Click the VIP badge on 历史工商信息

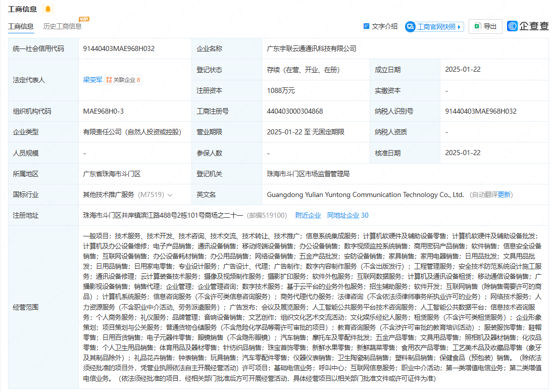[84, 19]
